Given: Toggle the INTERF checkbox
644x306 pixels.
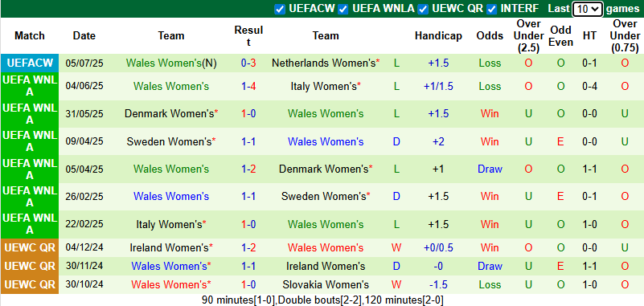Looking at the screenshot, I should click(491, 9).
